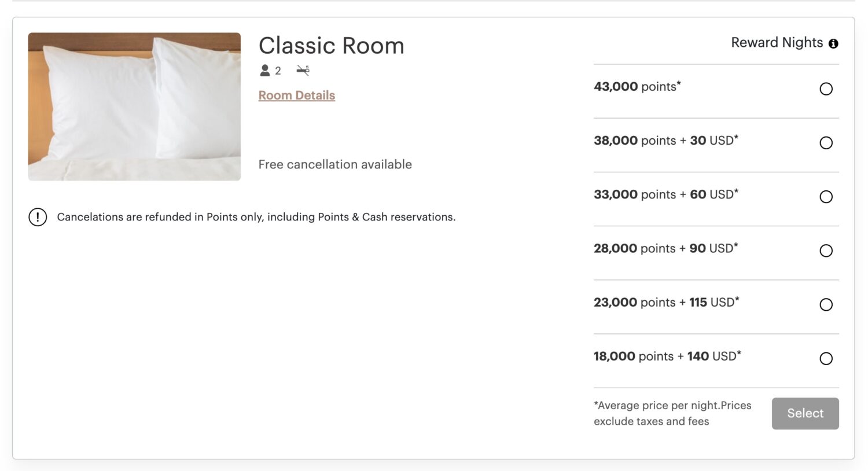Select the 28,000 points + 90 USD radio button
Screen dimensions: 868x471
pos(826,251)
